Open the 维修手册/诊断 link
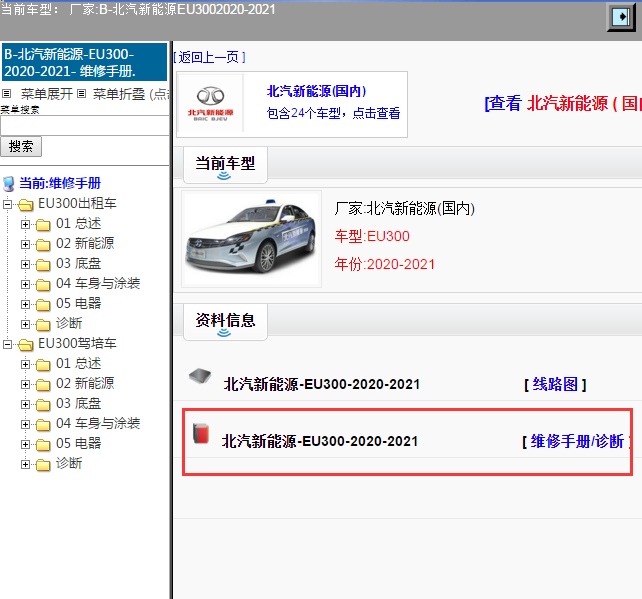642x599 pixels. [x=577, y=441]
